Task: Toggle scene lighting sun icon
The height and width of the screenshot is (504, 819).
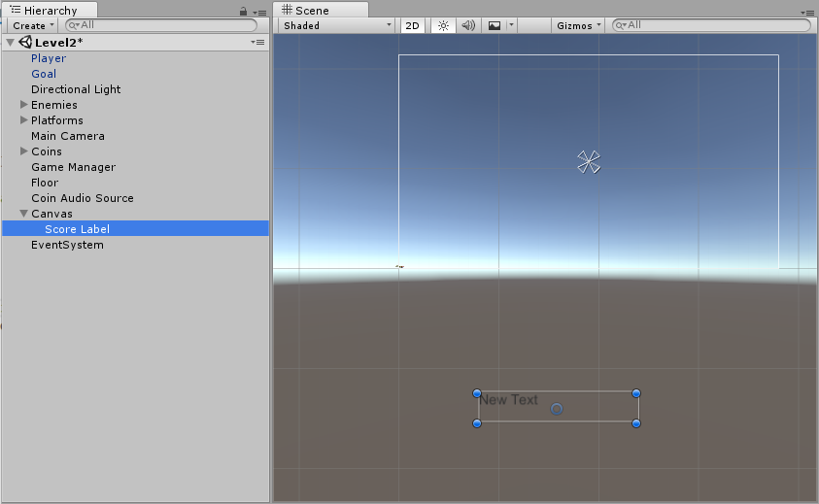Action: [x=443, y=25]
